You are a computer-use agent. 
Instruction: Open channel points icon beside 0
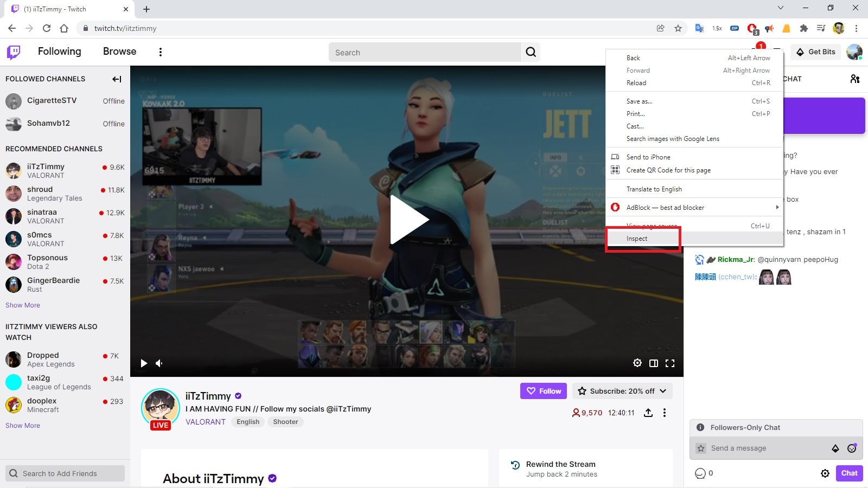700,473
